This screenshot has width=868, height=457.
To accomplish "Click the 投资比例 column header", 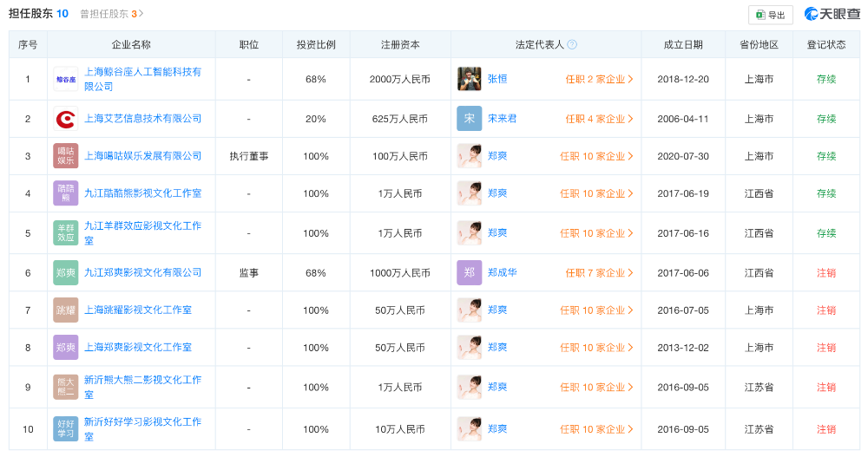I will click(x=316, y=45).
